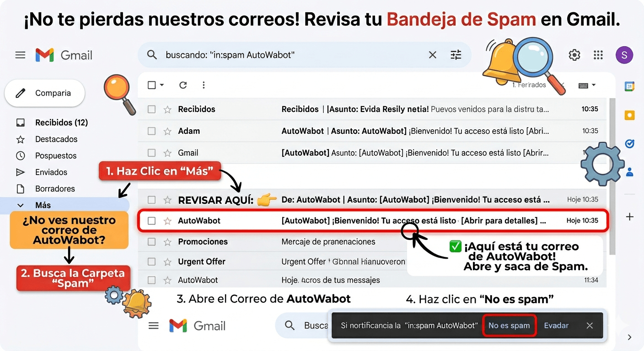Click the sender name "Urgent Offer"

tap(202, 262)
